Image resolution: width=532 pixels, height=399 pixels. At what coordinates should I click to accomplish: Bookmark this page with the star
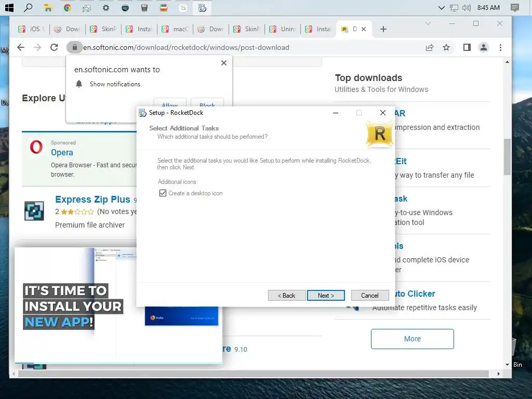pyautogui.click(x=446, y=47)
